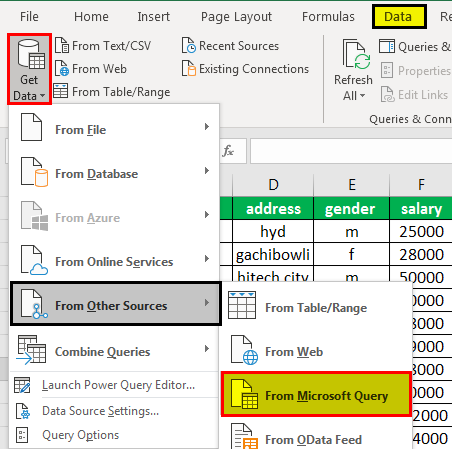Click the Refresh All icon

coord(356,54)
